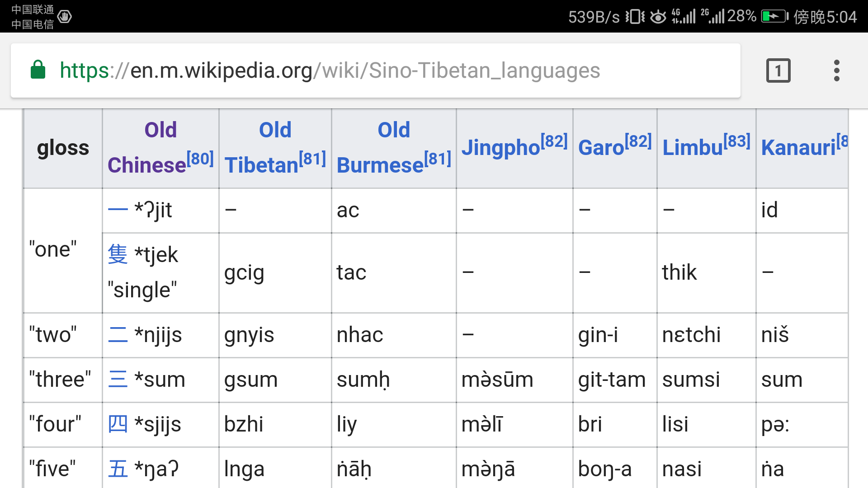Tap the hand gesture notification icon
868x488 pixels.
pos(65,17)
